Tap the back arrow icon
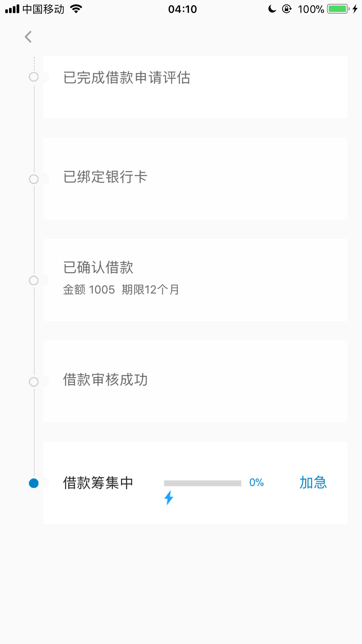Image resolution: width=362 pixels, height=644 pixels. [x=28, y=37]
